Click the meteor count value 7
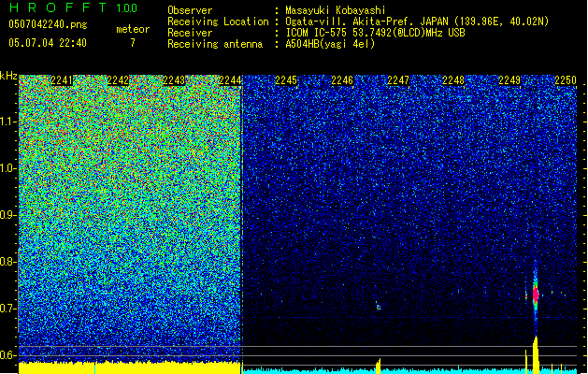Screen dimensions: 588x374 pos(133,43)
